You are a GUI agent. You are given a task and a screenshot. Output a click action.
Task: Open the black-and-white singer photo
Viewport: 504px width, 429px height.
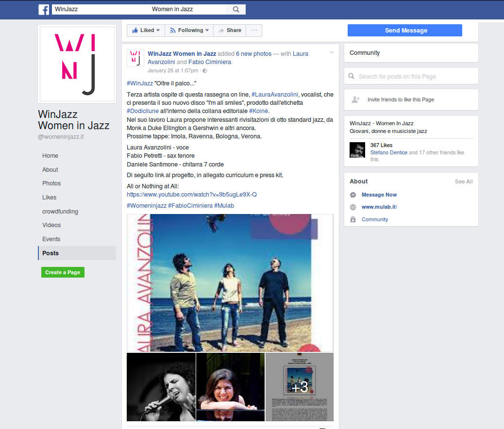click(x=161, y=387)
